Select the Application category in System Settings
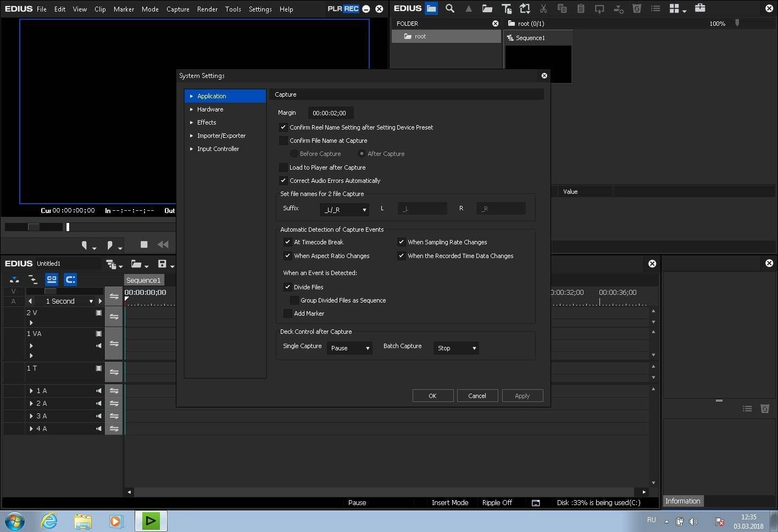Image resolution: width=778 pixels, height=532 pixels. pyautogui.click(x=225, y=96)
